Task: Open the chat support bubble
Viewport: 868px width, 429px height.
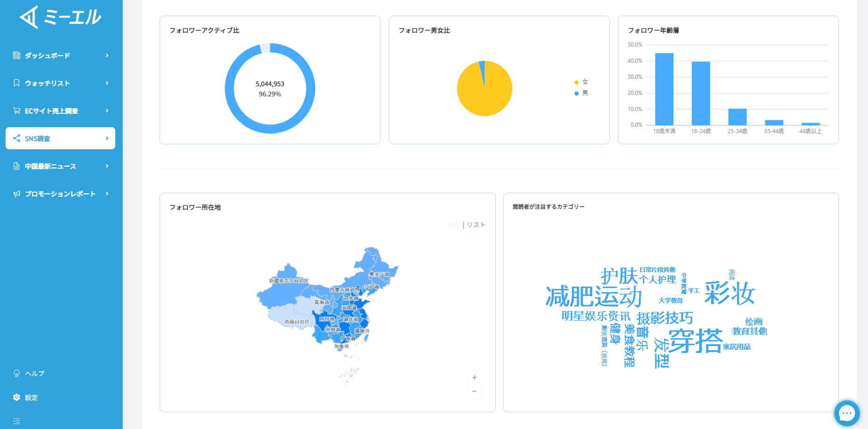Action: coord(847,413)
